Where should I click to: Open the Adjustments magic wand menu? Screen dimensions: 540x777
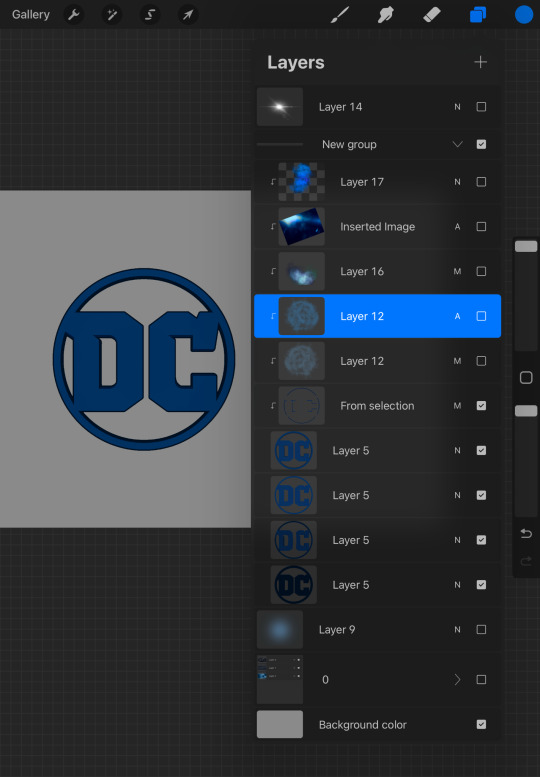(x=112, y=15)
